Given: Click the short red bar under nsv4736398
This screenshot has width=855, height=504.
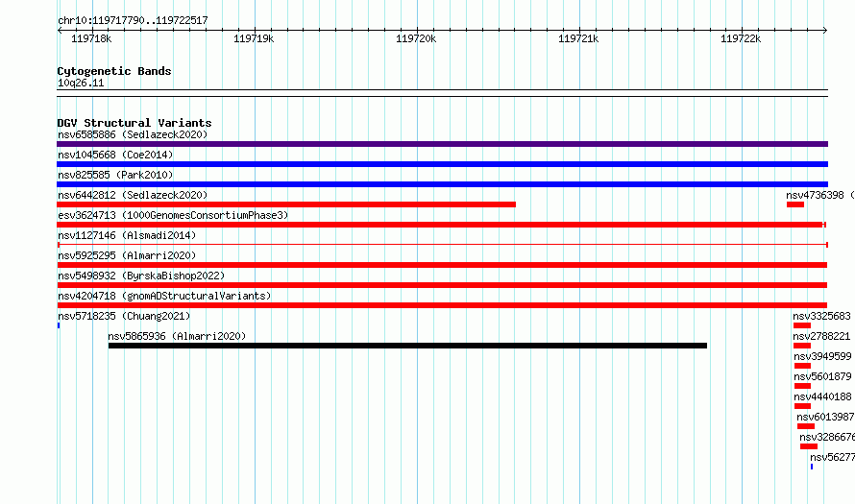Looking at the screenshot, I should 795,204.
